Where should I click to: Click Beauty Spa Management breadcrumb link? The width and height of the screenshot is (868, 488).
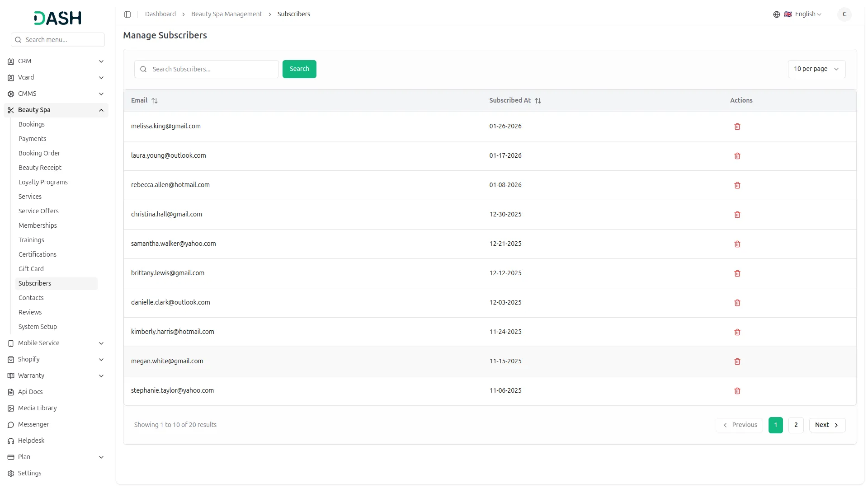(x=226, y=14)
